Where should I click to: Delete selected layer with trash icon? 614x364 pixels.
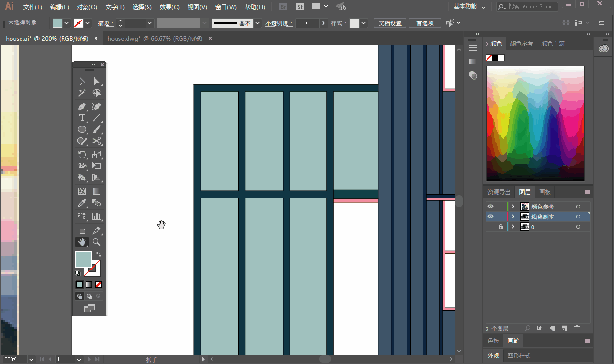pyautogui.click(x=577, y=328)
